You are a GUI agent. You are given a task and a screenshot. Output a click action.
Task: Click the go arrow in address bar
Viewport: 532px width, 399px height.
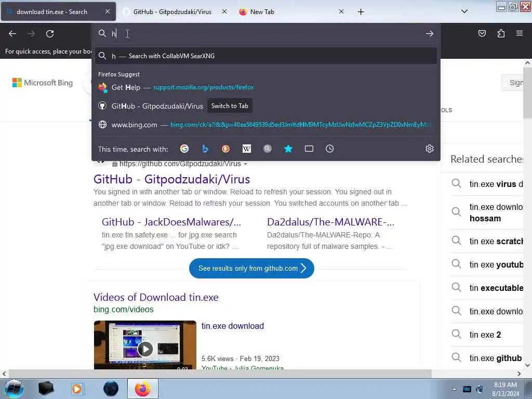pos(430,34)
